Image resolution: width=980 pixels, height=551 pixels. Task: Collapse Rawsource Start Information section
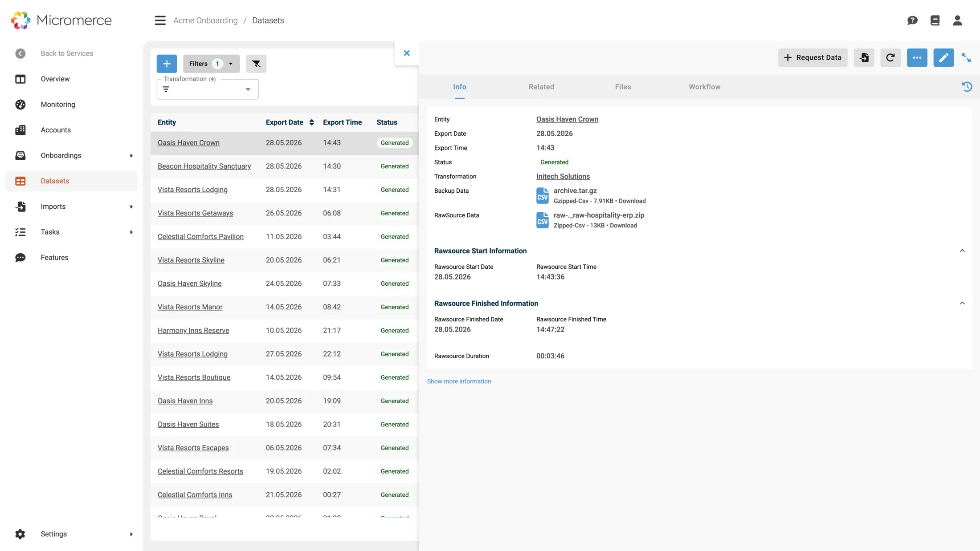(962, 251)
